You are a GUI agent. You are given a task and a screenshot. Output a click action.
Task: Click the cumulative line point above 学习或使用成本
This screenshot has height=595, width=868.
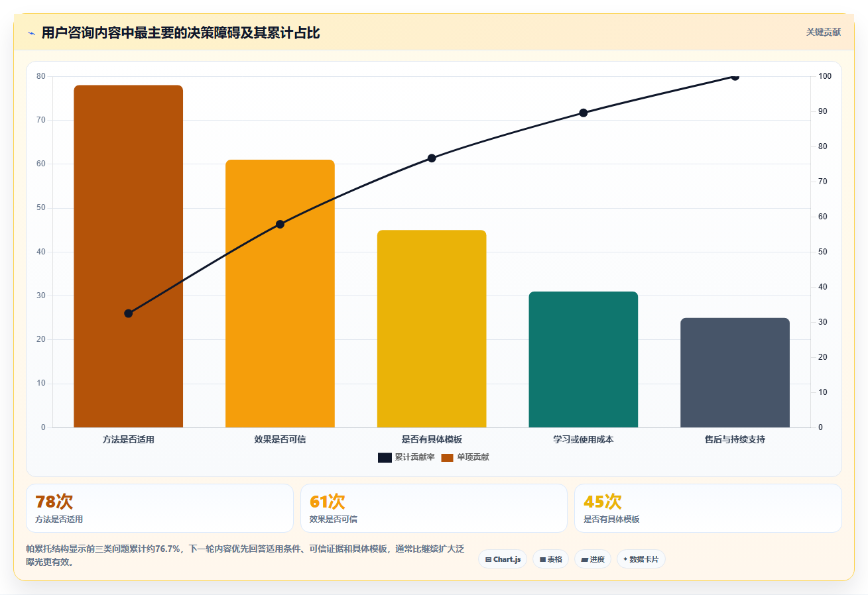pyautogui.click(x=584, y=113)
